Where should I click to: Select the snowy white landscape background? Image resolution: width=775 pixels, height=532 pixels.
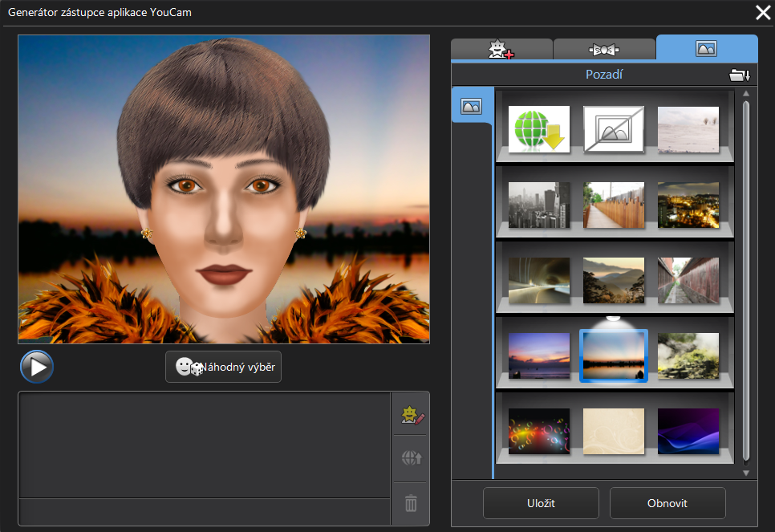(688, 128)
